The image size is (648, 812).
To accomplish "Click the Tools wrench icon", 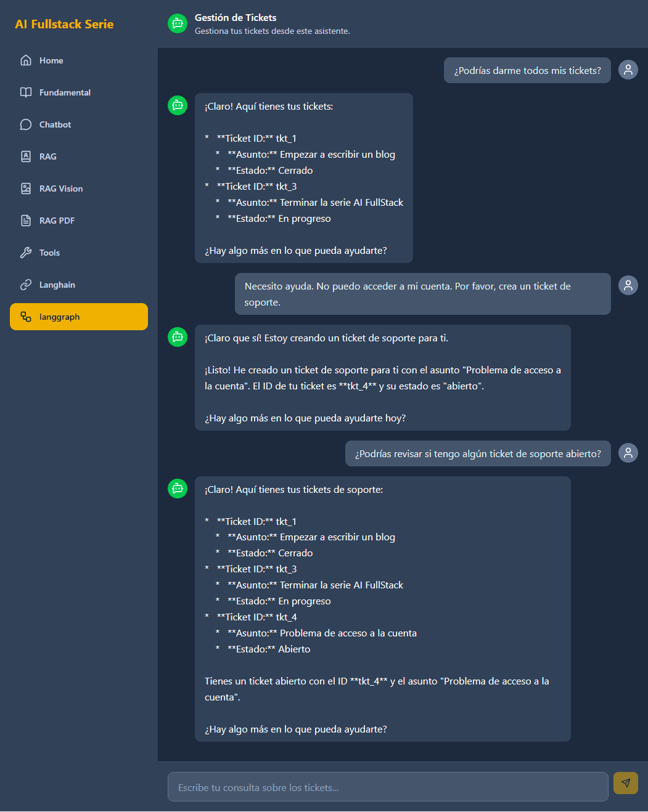I will 26,253.
